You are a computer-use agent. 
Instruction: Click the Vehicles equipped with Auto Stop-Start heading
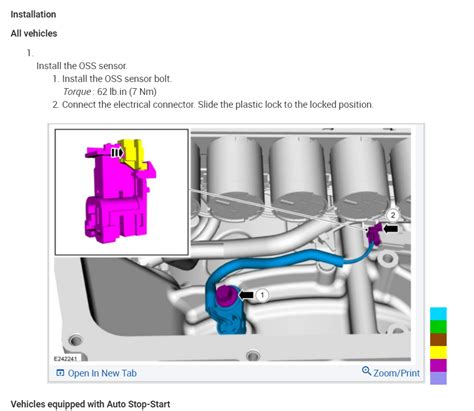pos(90,404)
